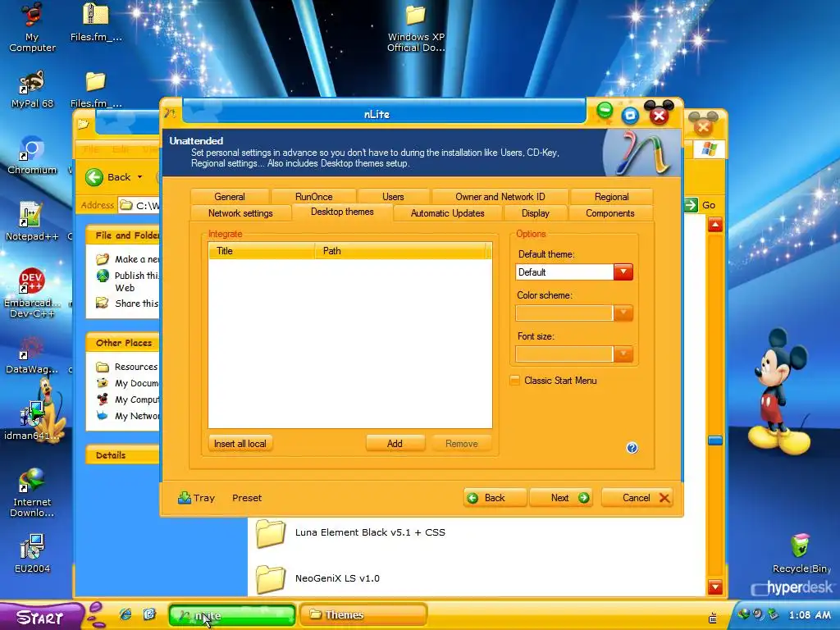This screenshot has width=840, height=630.
Task: Open Resources link in Other Places
Action: (127, 367)
